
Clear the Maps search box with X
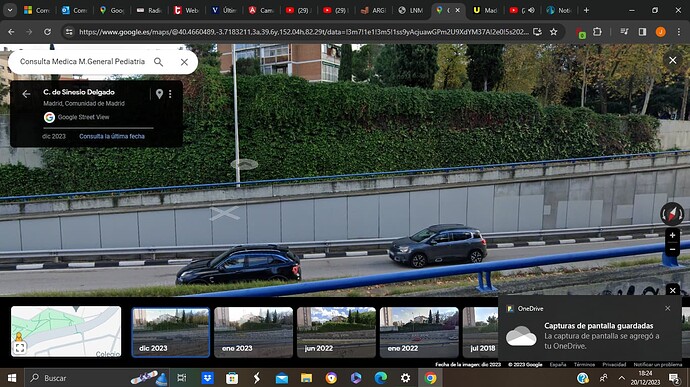coord(184,62)
